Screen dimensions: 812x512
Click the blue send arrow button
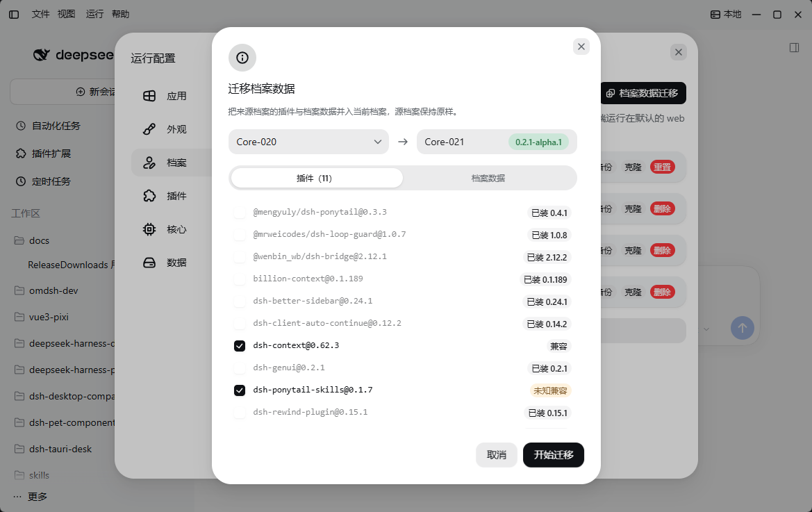[742, 328]
